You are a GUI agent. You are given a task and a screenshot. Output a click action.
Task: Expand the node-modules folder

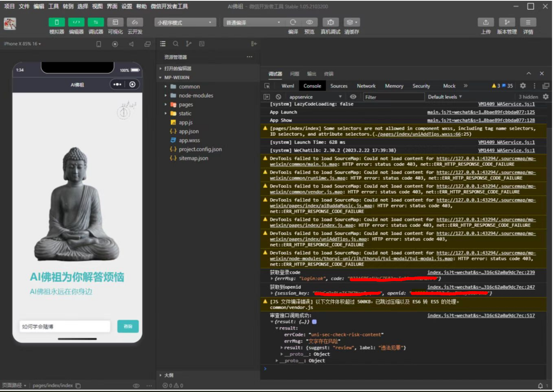click(196, 95)
